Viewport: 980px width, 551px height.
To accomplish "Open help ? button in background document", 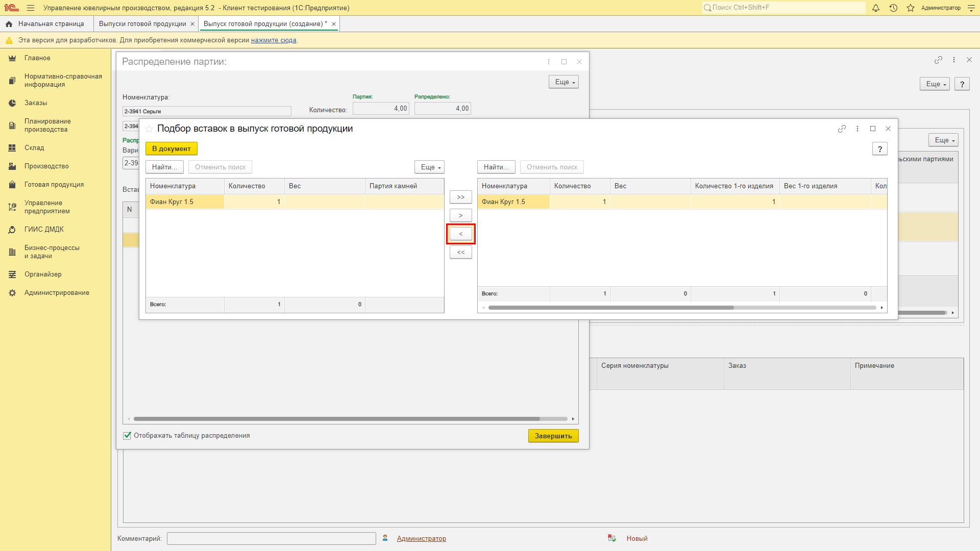I will (x=962, y=84).
